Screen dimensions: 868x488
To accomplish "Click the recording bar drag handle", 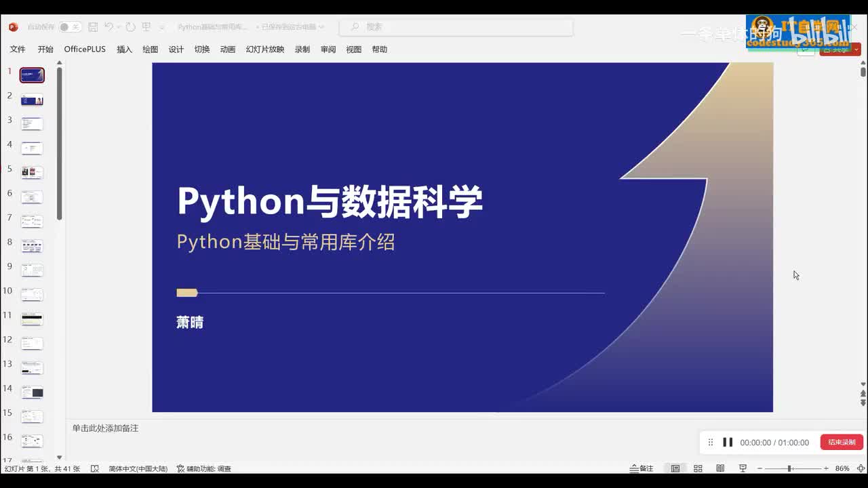I will [711, 443].
